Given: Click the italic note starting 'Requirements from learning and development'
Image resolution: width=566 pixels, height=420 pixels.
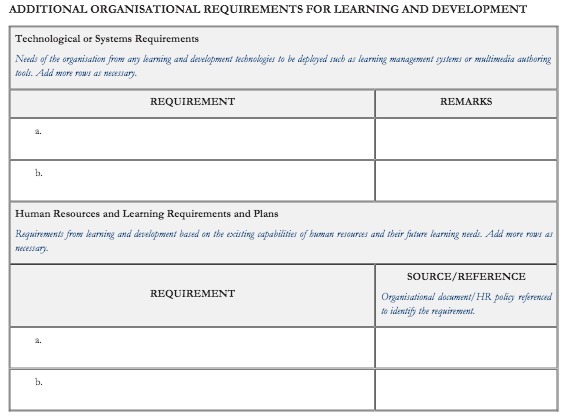Looking at the screenshot, I should pyautogui.click(x=284, y=241).
